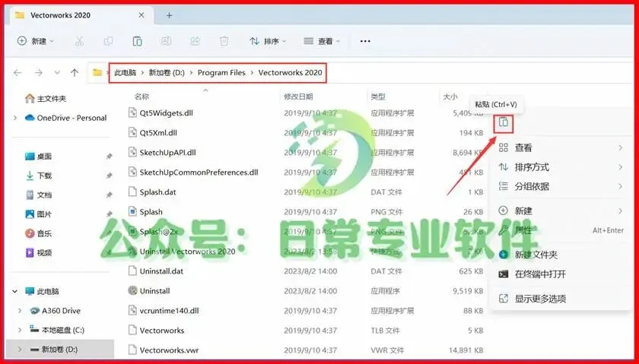Image resolution: width=639 pixels, height=364 pixels.
Task: Open the recent locations chevron dropdown
Action: click(57, 73)
